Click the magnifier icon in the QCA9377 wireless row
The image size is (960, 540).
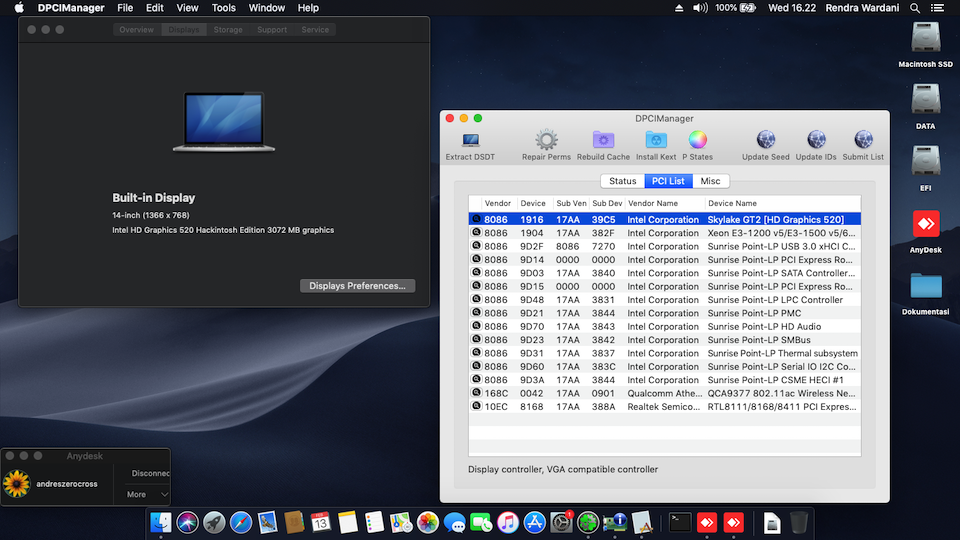pyautogui.click(x=476, y=392)
